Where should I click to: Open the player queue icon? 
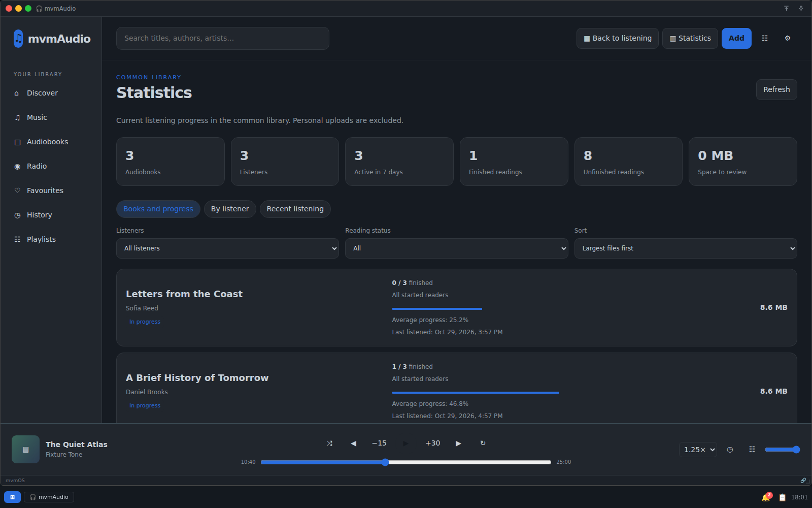coord(752,449)
